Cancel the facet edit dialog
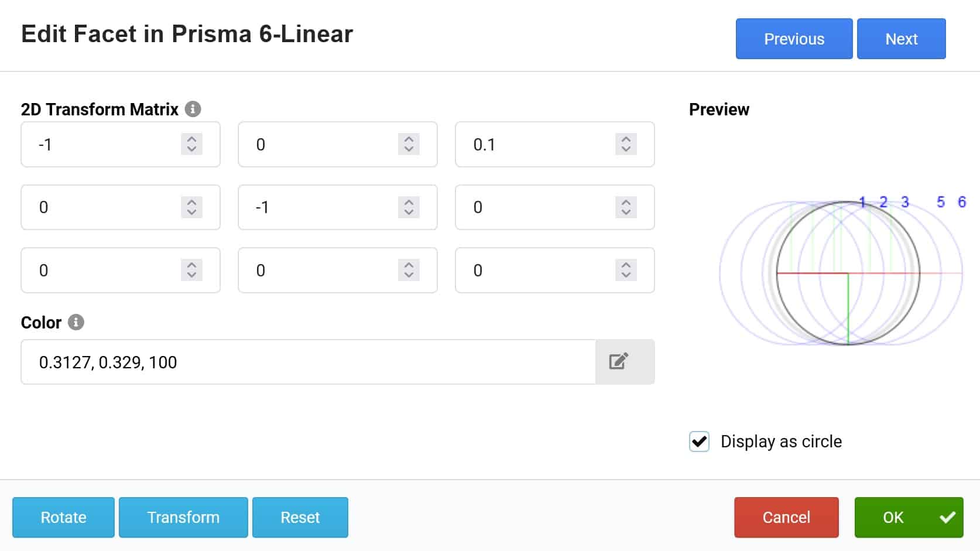This screenshot has width=980, height=551. click(786, 518)
